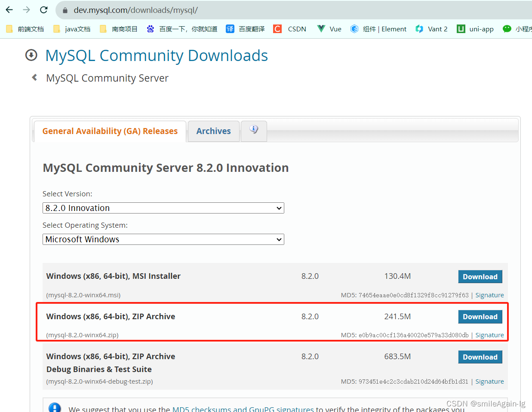Open Signature link for MSI Installer

[489, 295]
